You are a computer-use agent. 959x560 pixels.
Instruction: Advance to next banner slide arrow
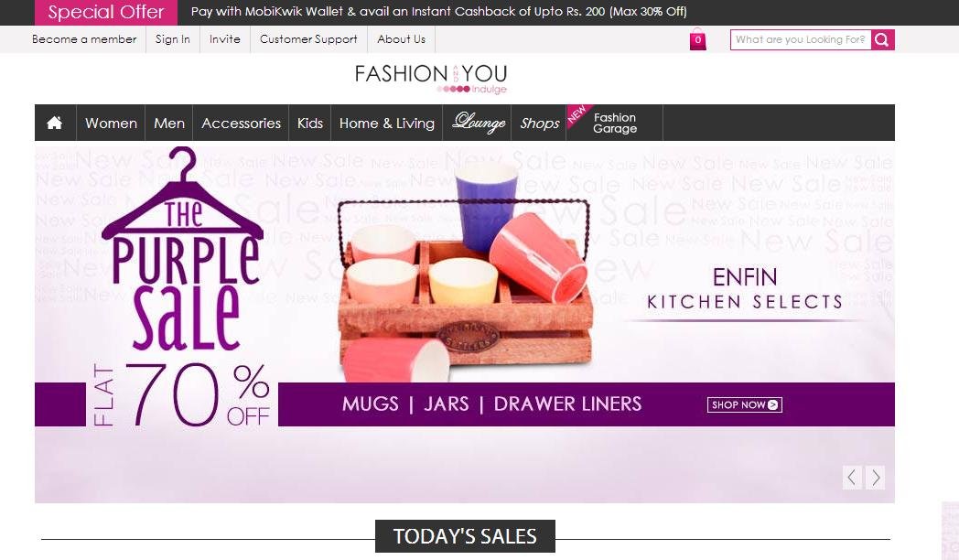coord(875,478)
